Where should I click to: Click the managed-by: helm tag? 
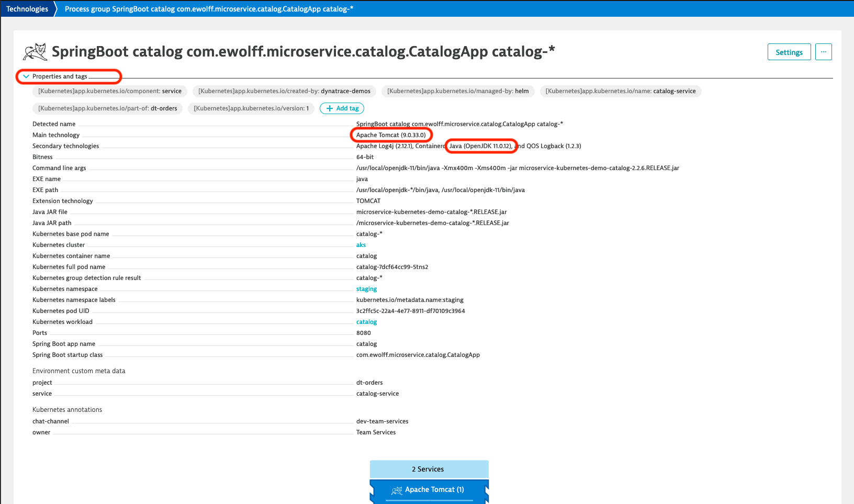[458, 91]
